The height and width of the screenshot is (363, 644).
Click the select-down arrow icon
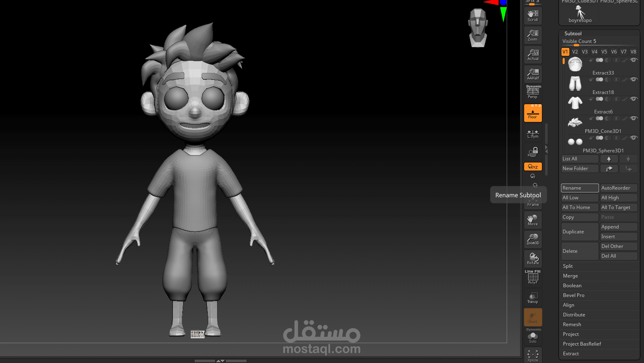[628, 159]
